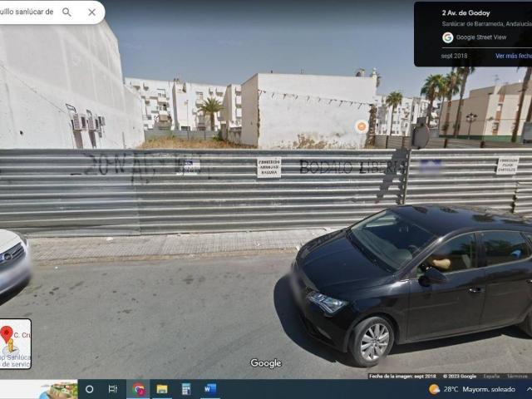This screenshot has width=532, height=399.
Task: Click the orange place marker on the wall
Action: click(362, 126)
